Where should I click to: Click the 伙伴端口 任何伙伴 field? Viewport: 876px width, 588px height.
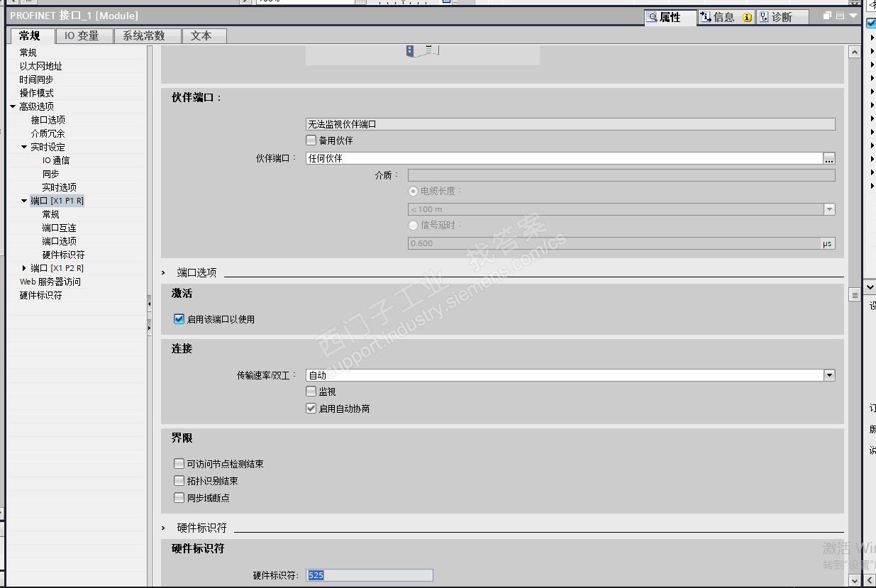[x=564, y=158]
